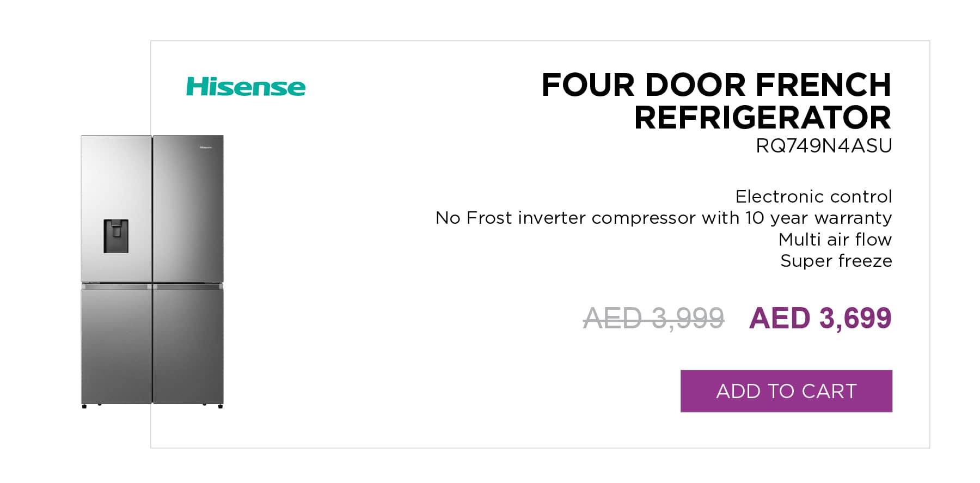Image resolution: width=980 pixels, height=483 pixels.
Task: Click the Add to Cart button
Action: click(x=786, y=391)
